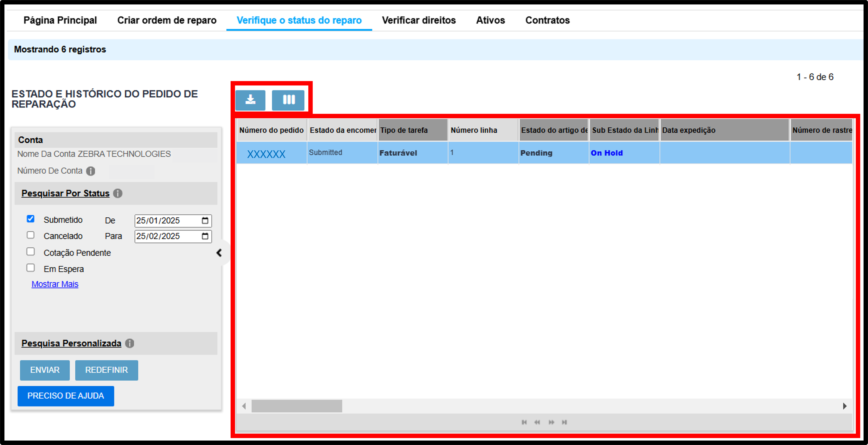Go to previous page of results
The width and height of the screenshot is (868, 445).
coord(537,422)
